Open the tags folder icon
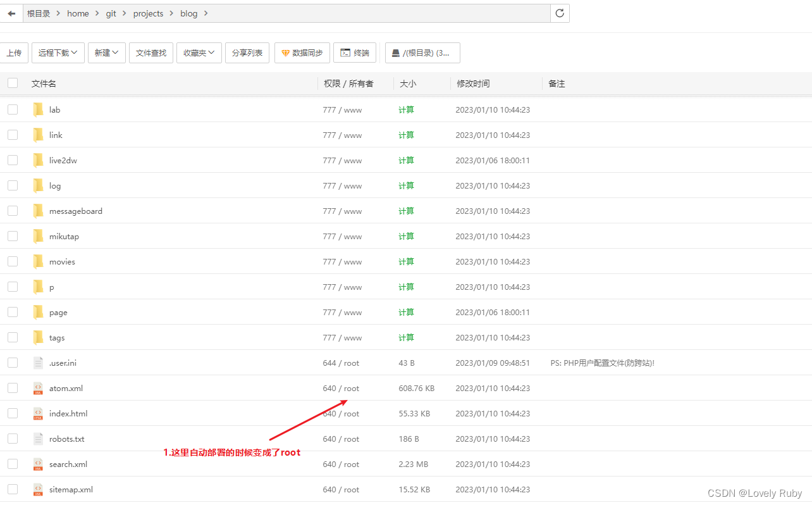The image size is (812, 505). 38,337
